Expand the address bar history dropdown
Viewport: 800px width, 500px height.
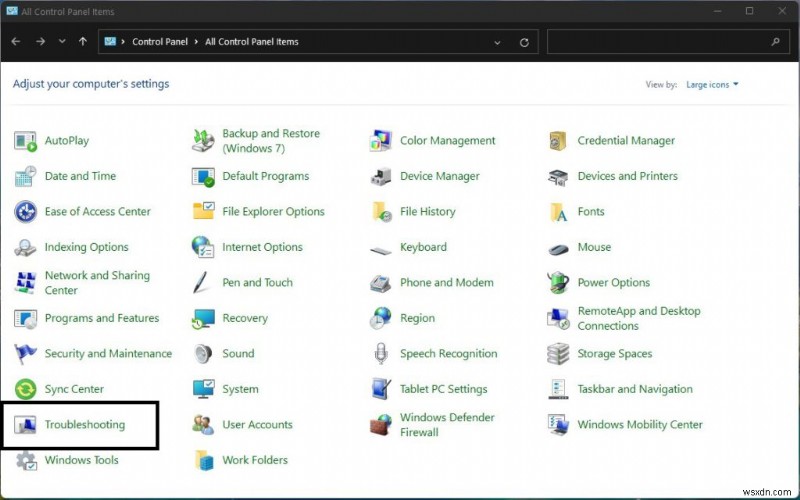(497, 43)
